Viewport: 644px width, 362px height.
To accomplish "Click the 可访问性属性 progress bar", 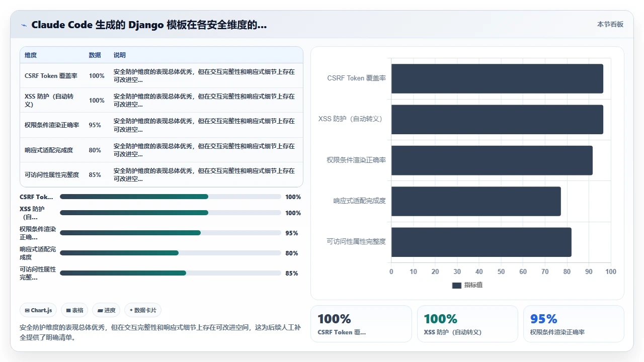I will pyautogui.click(x=171, y=273).
